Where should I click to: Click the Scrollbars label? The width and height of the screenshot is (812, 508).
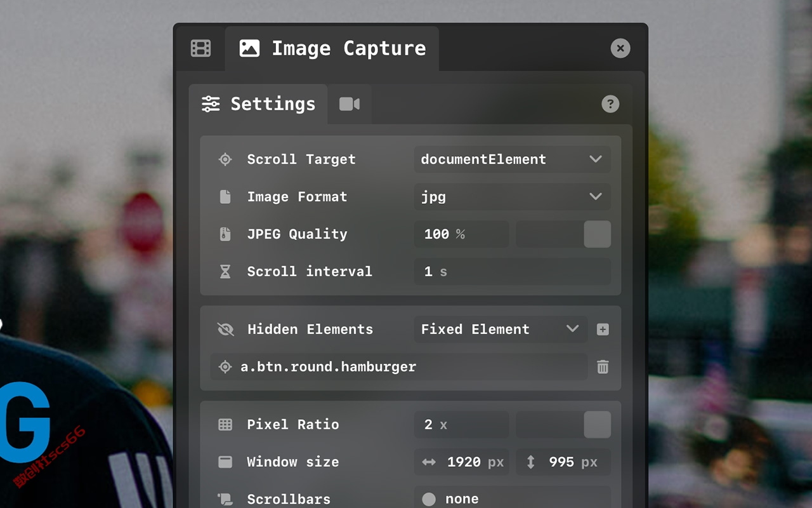[x=289, y=499]
